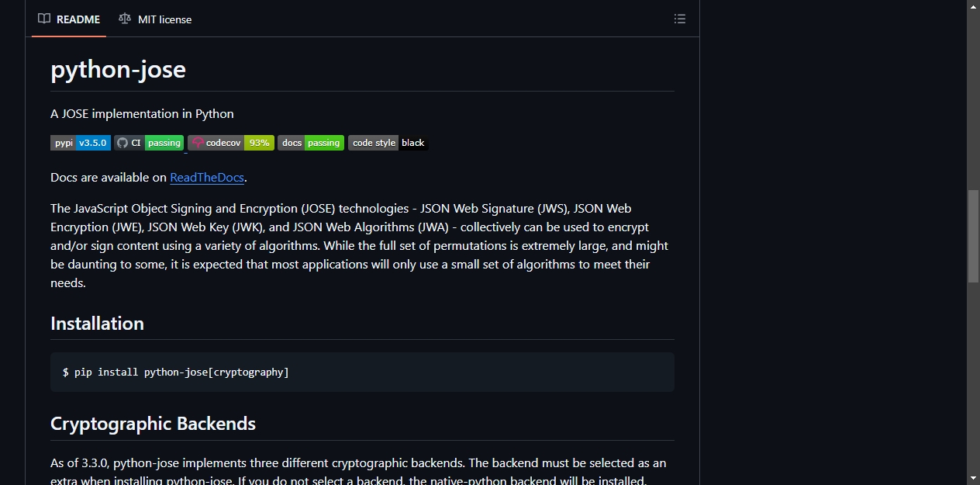Click the pip install python-jose code block
Image resolution: width=980 pixels, height=485 pixels.
(x=362, y=372)
